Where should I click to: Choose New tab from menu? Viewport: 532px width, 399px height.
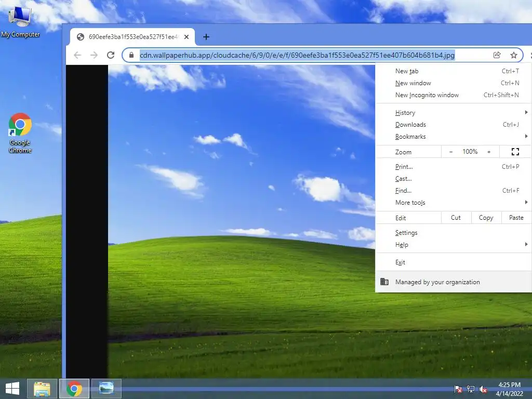coord(453,71)
